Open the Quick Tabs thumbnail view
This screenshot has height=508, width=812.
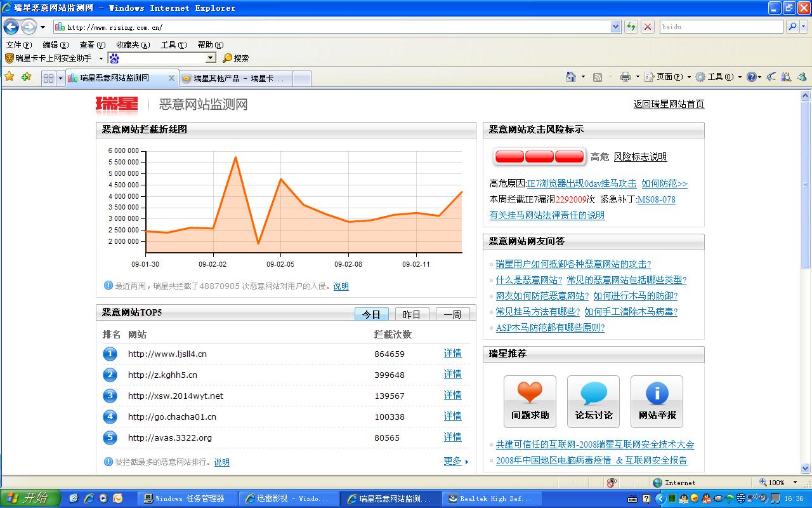point(48,78)
